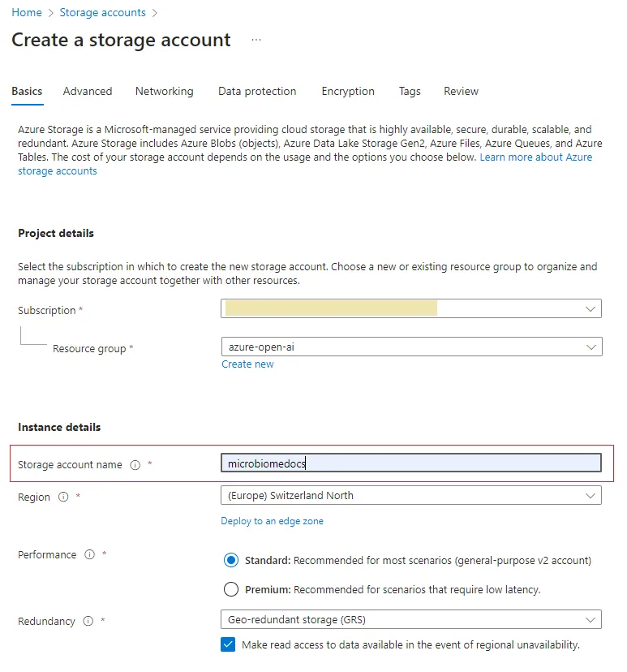Open the Redundancy dropdown

[x=411, y=619]
